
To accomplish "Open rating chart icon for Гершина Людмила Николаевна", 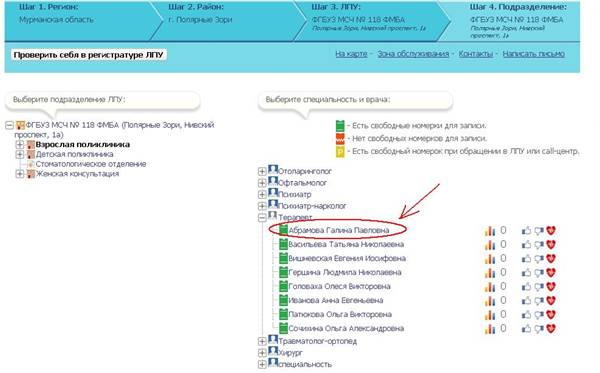I will 490,273.
